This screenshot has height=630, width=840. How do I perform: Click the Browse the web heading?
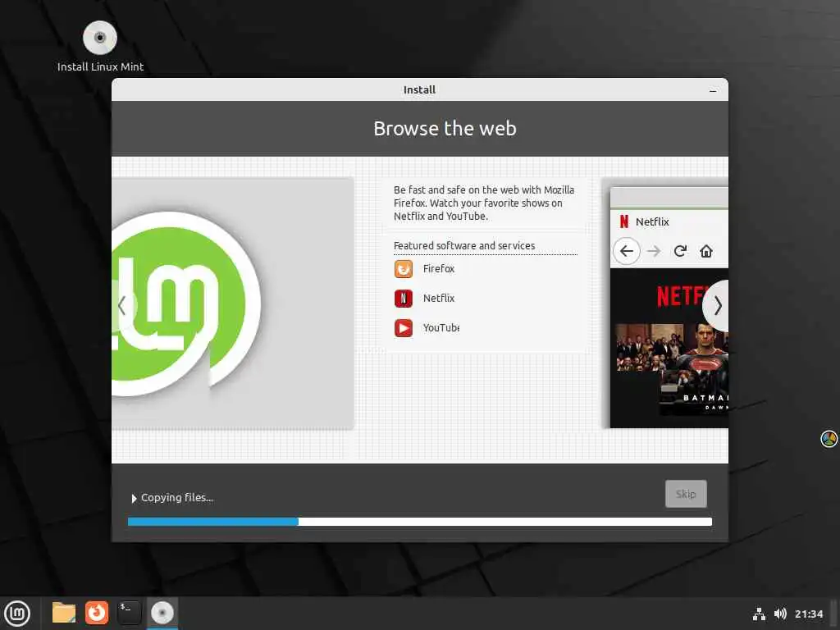445,129
